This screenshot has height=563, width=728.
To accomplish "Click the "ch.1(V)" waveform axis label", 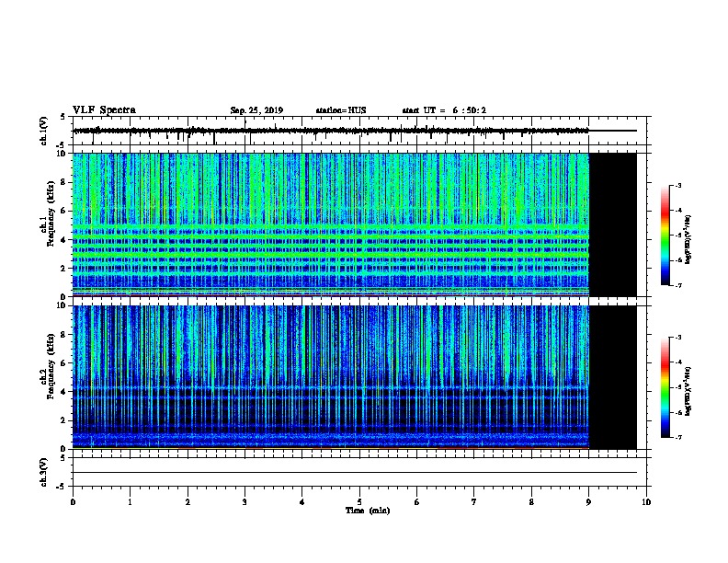I will coord(44,131).
